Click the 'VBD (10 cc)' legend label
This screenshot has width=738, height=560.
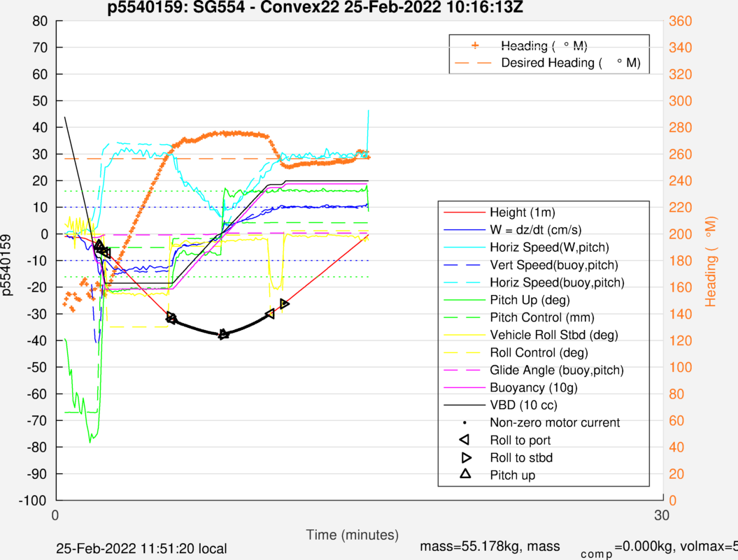click(523, 405)
